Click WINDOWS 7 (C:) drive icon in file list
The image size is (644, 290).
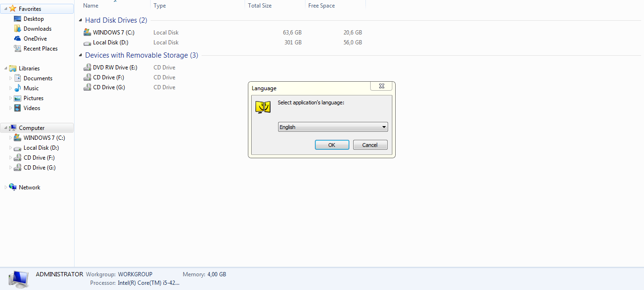(87, 32)
